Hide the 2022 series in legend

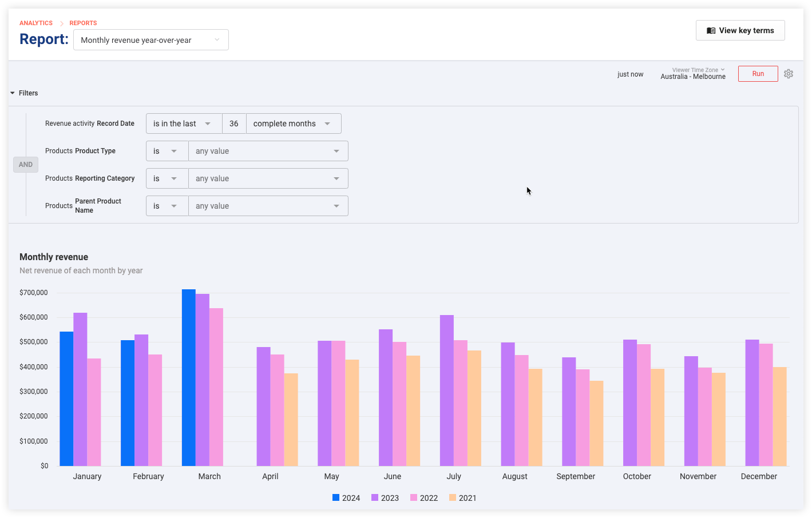pos(424,498)
